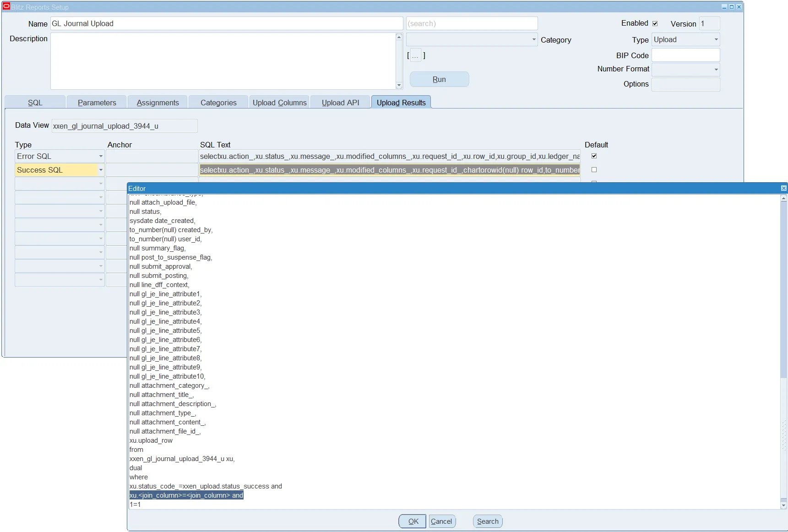Screen dimensions: 788x532
Task: Click the BIP Code input field
Action: click(x=685, y=55)
